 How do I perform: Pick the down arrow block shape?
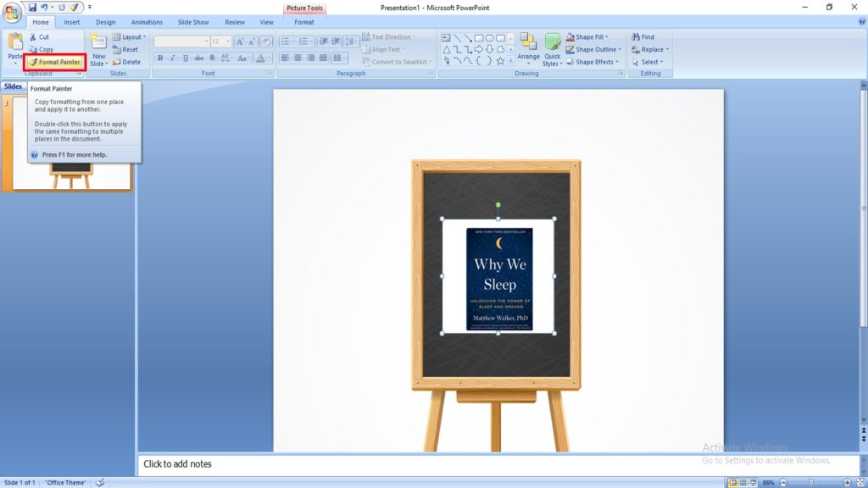click(x=490, y=49)
